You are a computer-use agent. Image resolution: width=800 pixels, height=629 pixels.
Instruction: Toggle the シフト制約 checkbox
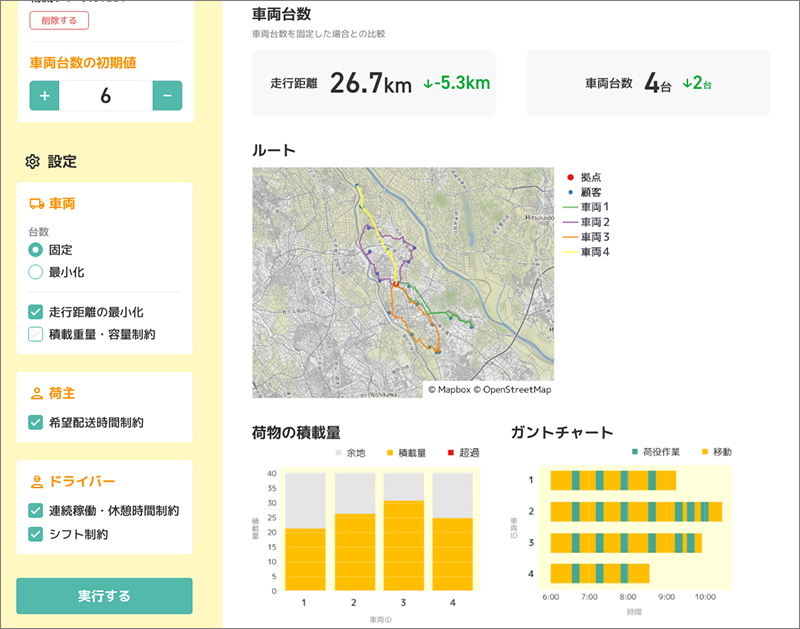35,534
